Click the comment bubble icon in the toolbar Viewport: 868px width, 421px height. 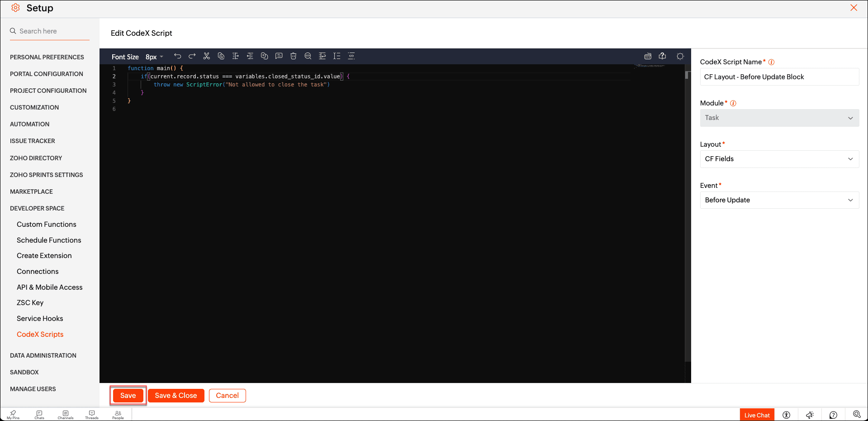click(x=279, y=56)
